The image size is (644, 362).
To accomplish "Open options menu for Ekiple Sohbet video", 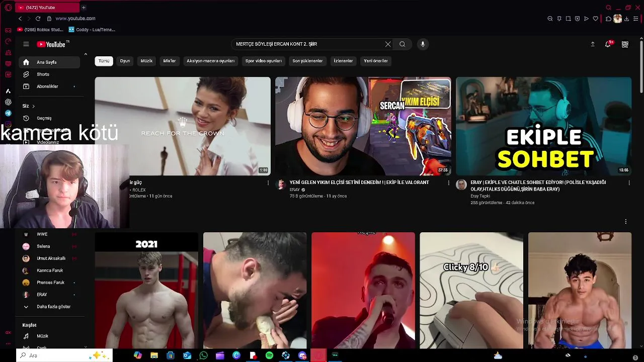I will pyautogui.click(x=629, y=183).
